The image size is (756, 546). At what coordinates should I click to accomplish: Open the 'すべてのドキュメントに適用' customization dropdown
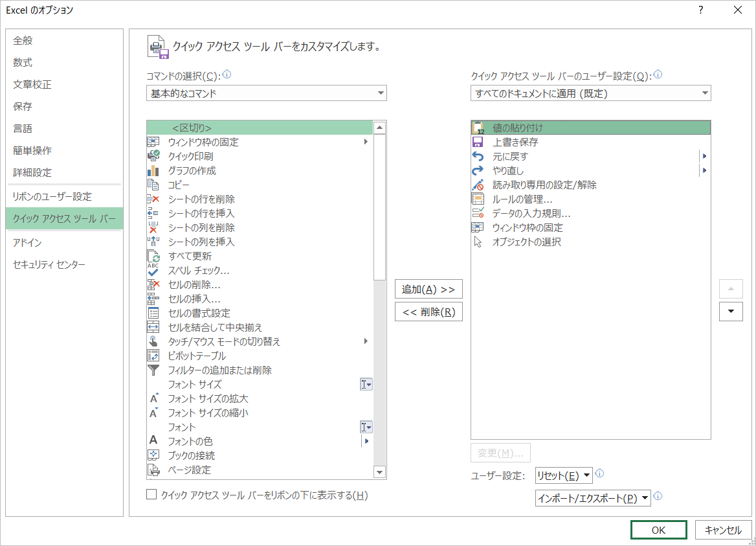point(590,93)
